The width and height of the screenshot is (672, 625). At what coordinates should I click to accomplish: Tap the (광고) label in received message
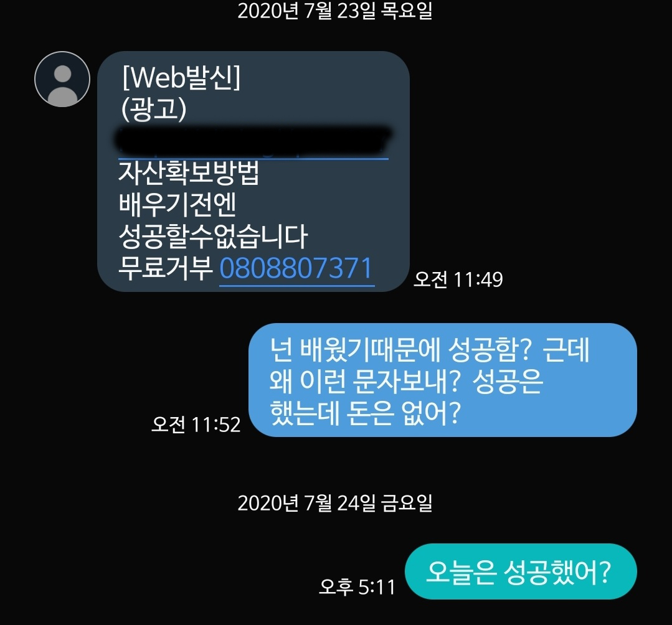pyautogui.click(x=154, y=109)
